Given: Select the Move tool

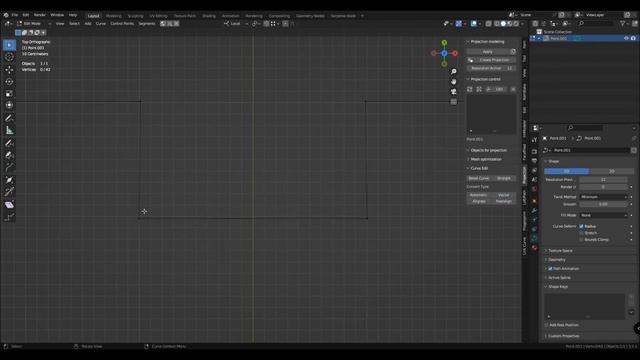Looking at the screenshot, I should coord(9,70).
